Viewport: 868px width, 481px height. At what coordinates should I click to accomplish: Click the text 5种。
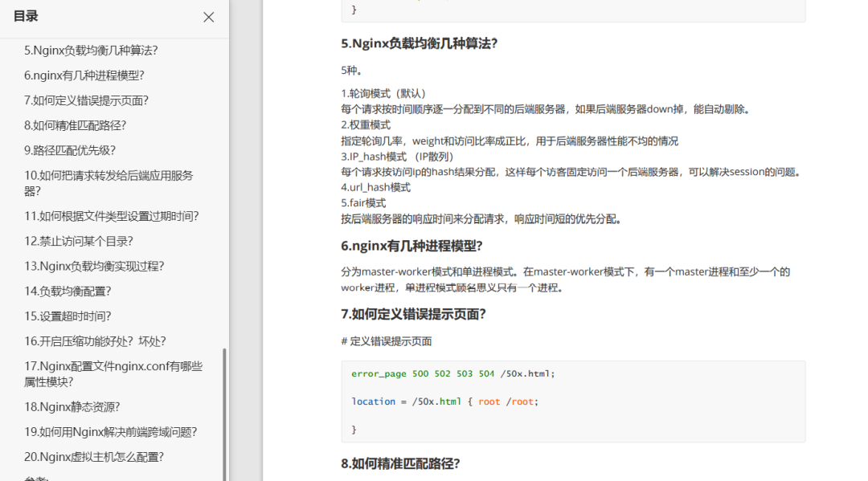pos(352,70)
